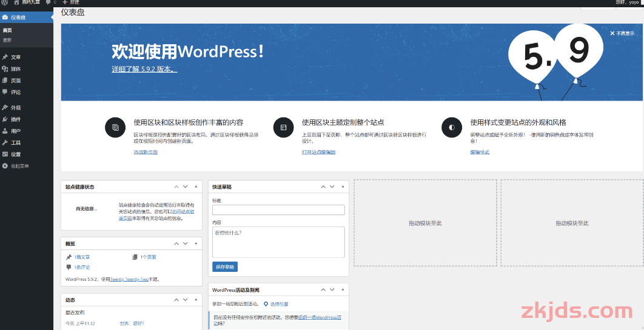The image size is (644, 330).
Task: Collapse the 动态 widget
Action: [x=196, y=300]
